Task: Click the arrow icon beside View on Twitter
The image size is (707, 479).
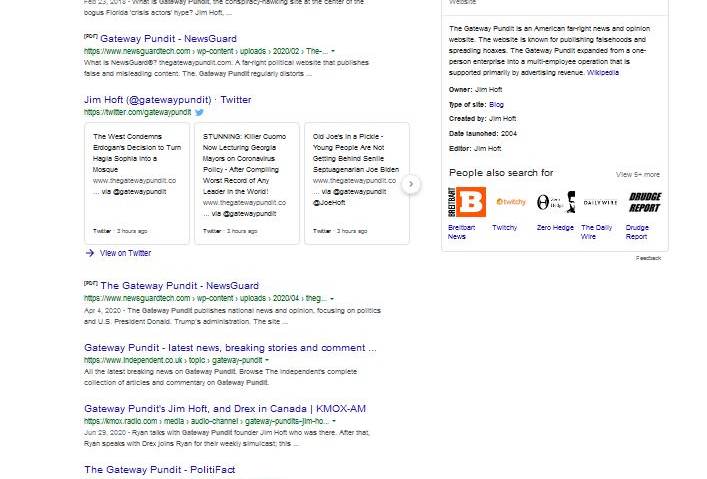Action: (90, 253)
